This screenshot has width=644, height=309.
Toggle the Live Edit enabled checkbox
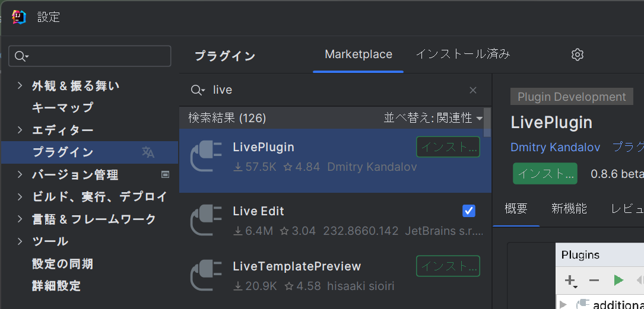pos(469,211)
